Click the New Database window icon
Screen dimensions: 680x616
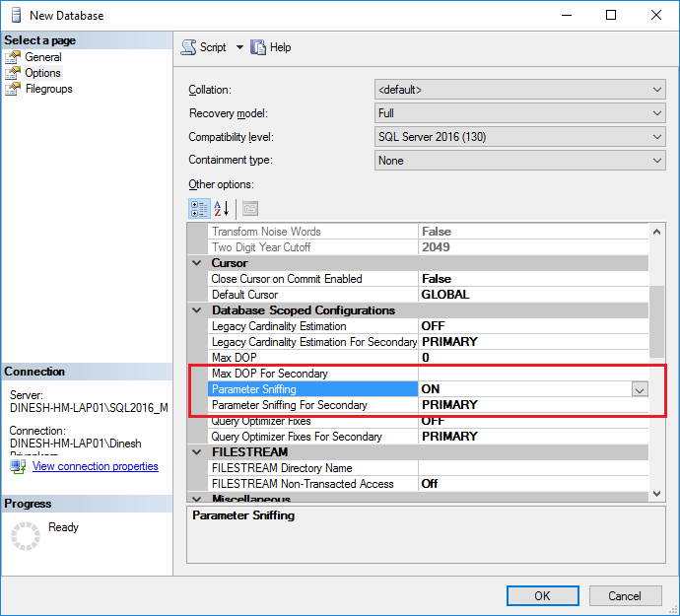coord(16,15)
